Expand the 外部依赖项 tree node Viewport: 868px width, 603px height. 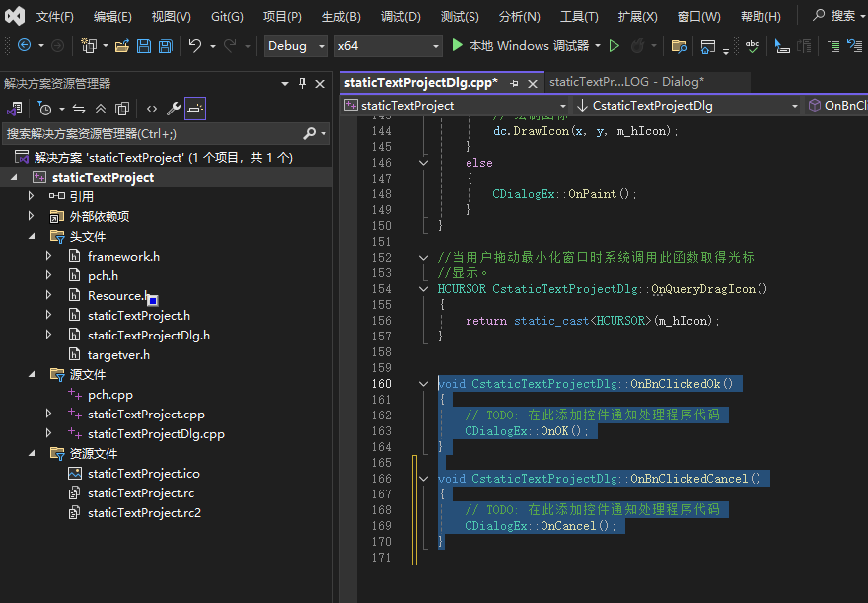click(31, 217)
